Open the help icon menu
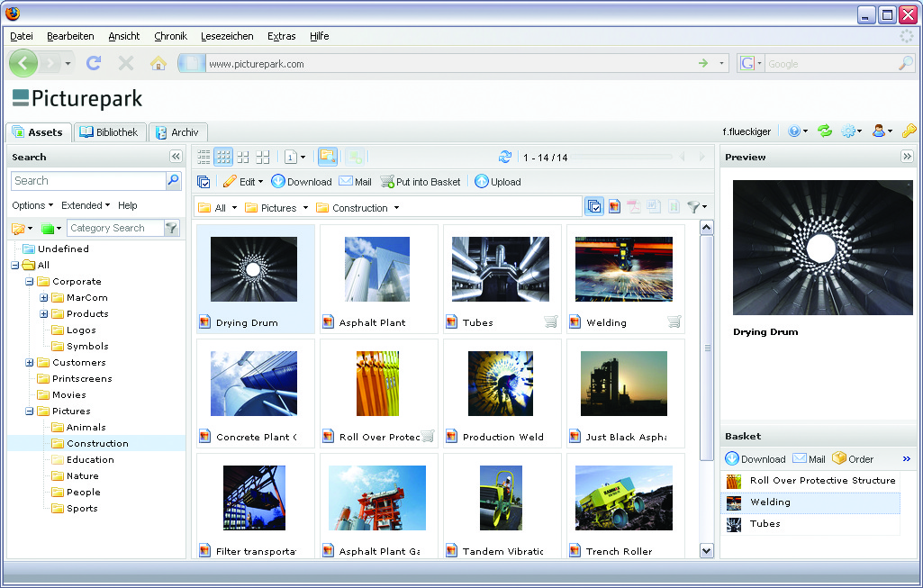Viewport: 923px width, 588px height. click(x=798, y=131)
